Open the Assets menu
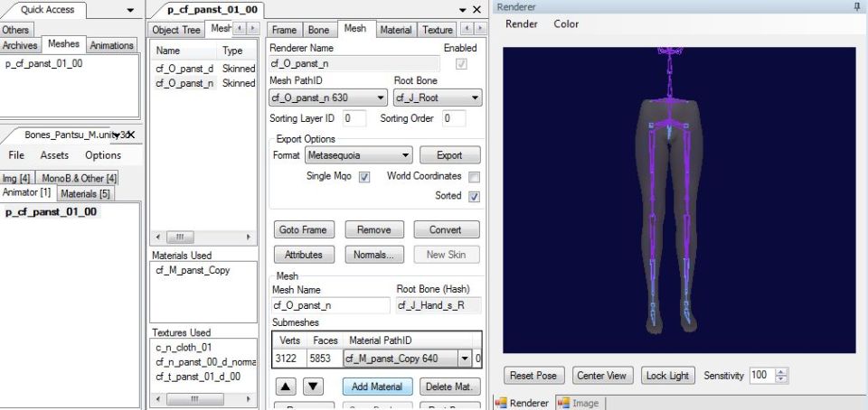This screenshot has height=410, width=868. tap(54, 155)
